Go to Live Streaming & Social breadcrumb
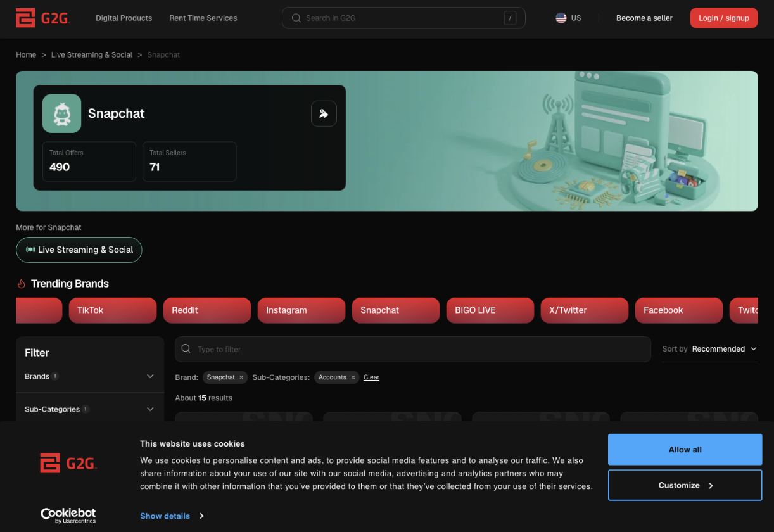Viewport: 774px width, 532px height. (92, 55)
